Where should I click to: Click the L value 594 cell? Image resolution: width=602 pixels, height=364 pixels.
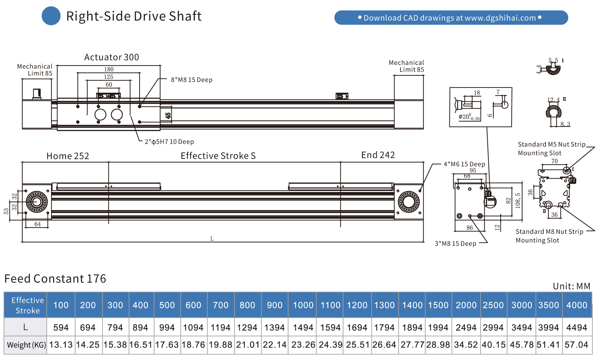click(x=61, y=327)
